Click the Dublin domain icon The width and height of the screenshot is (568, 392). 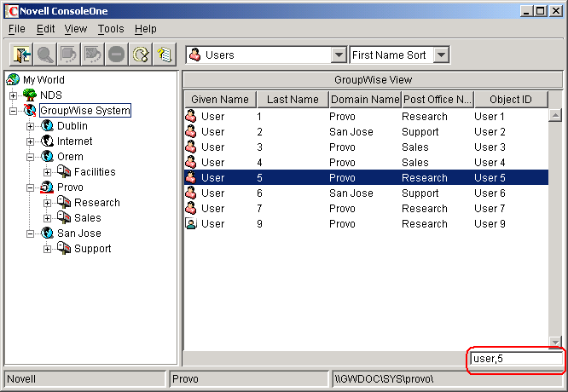(x=47, y=125)
